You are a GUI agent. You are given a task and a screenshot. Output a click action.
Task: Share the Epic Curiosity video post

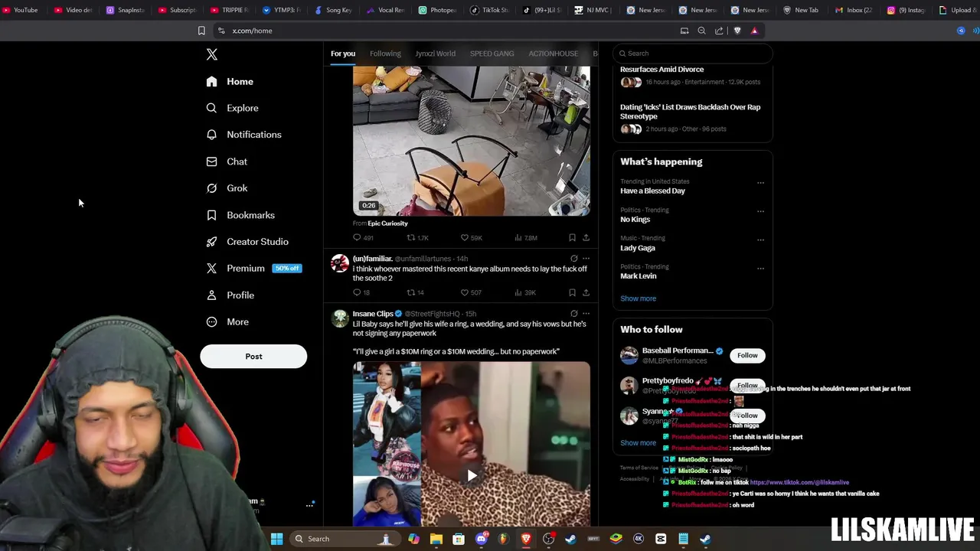coord(586,238)
